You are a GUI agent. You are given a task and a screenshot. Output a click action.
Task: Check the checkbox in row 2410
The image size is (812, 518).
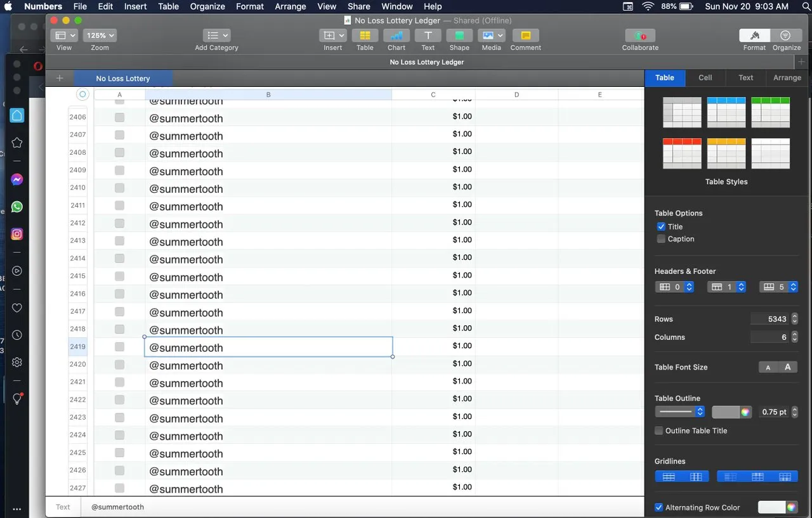[x=119, y=188]
